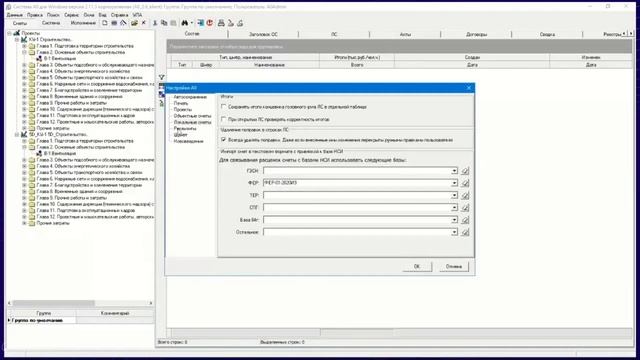Image resolution: width=640 pixels, height=360 pixels.
Task: Select Объектные сметы in settings category list
Action: coord(192,116)
